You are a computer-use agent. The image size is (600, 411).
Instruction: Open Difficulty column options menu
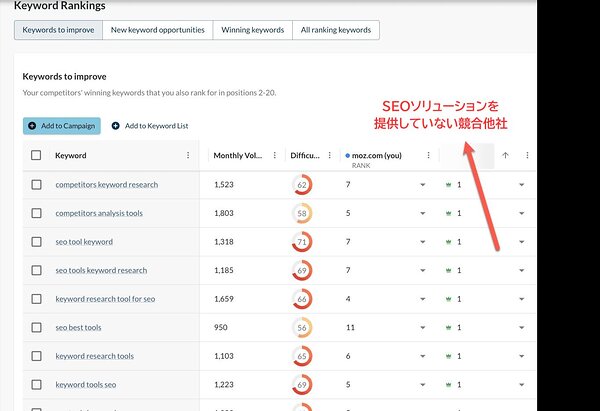(x=329, y=155)
